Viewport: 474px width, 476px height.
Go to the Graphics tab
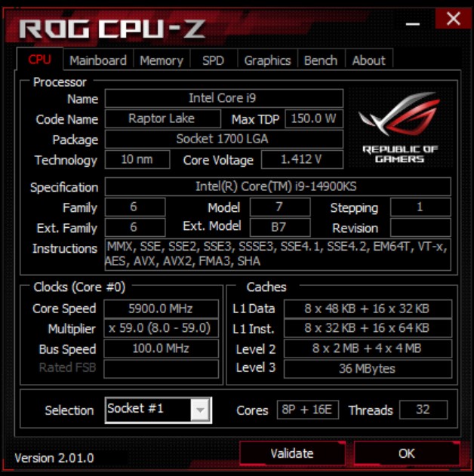point(267,60)
